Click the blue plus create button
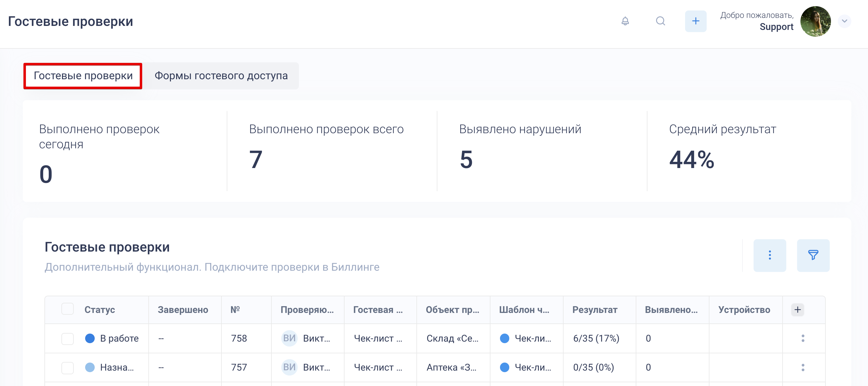Viewport: 868px width, 386px height. 695,21
